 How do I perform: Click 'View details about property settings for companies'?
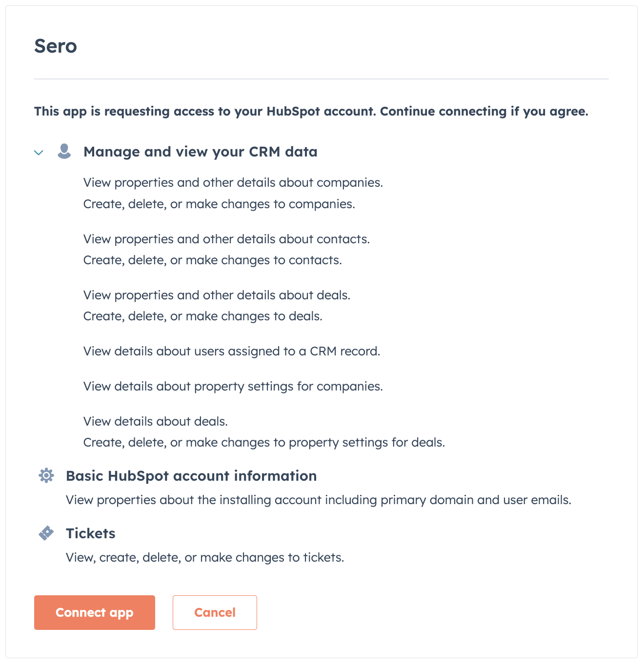pos(233,387)
